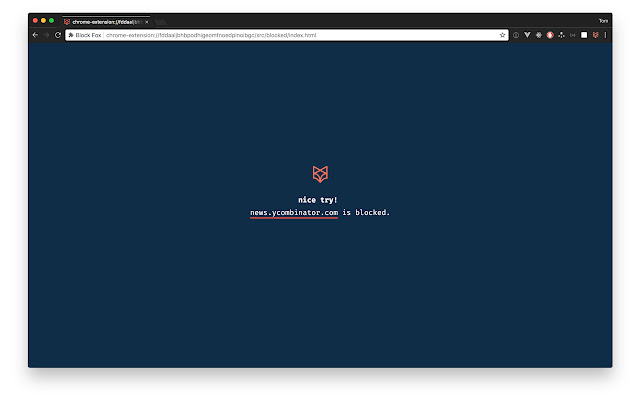Click the red circular extension icon
Image resolution: width=640 pixels, height=400 pixels.
point(550,35)
